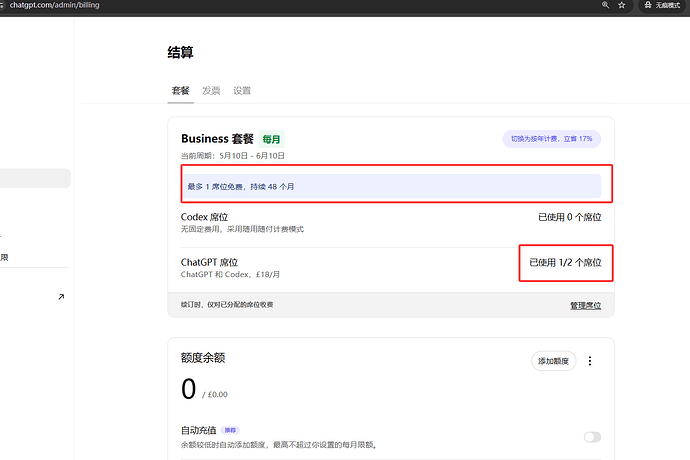Open the incognito mode indicator 无痕模式

(662, 5)
